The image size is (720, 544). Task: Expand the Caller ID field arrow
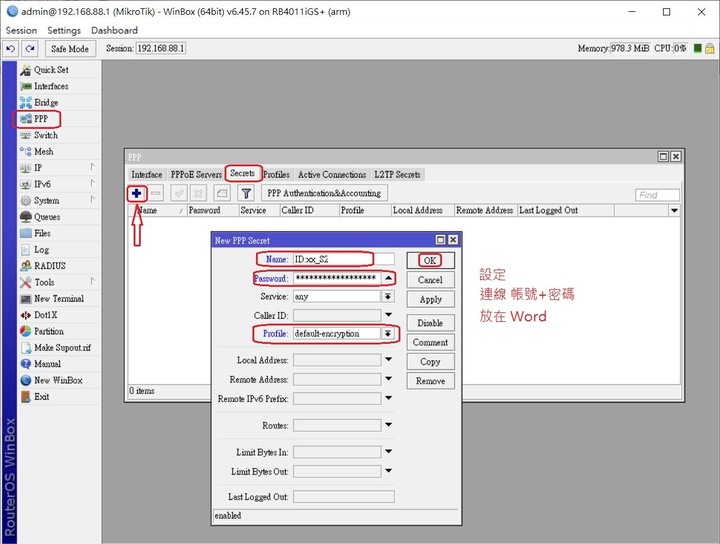pyautogui.click(x=388, y=315)
